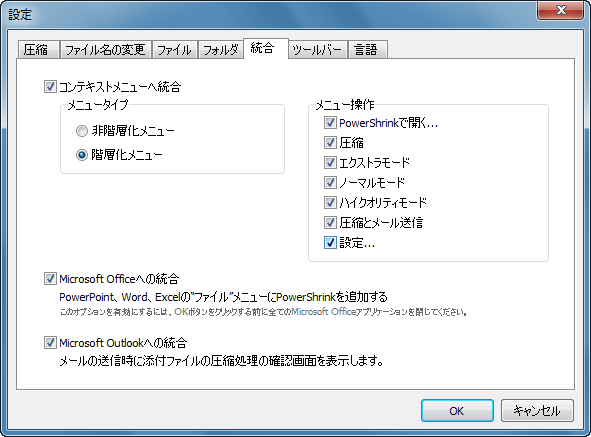Go to the フォルダ tab
The width and height of the screenshot is (591, 437).
tap(221, 50)
